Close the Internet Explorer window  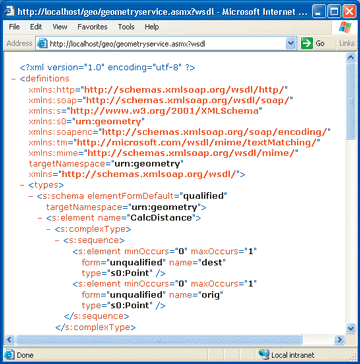tap(348, 12)
